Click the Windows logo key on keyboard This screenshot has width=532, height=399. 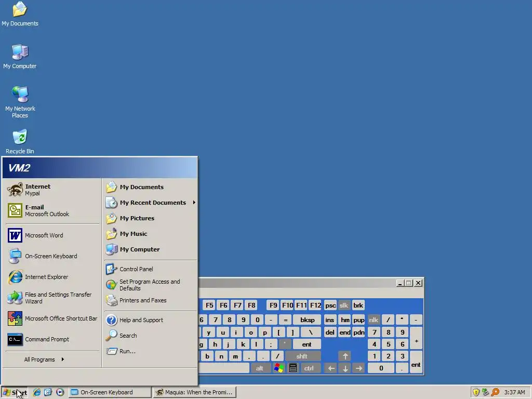[x=279, y=368]
